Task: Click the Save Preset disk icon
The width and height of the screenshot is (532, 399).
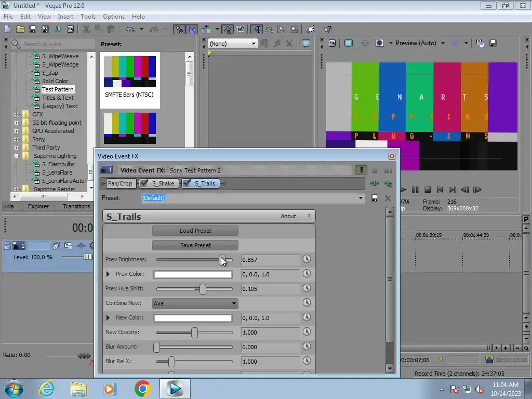Action: [374, 198]
